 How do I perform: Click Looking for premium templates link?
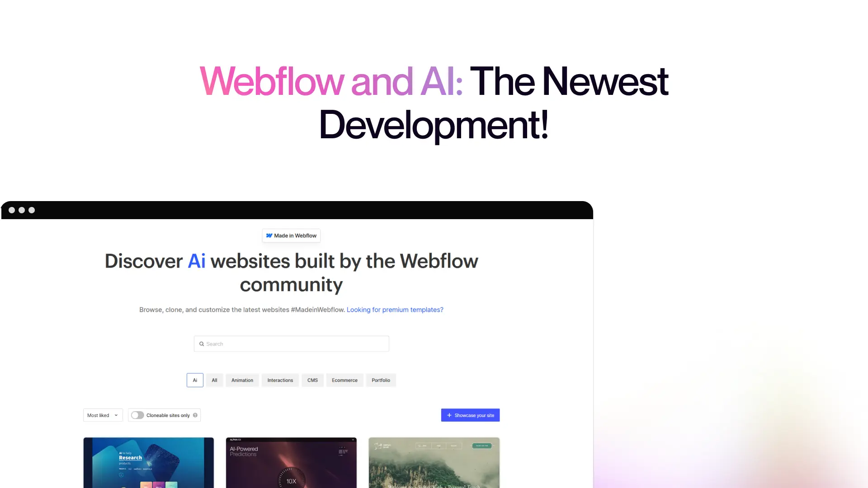(x=395, y=309)
